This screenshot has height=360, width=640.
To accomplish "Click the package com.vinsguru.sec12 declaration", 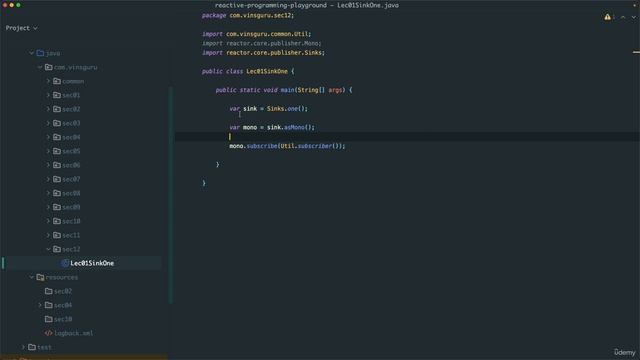I will click(248, 16).
